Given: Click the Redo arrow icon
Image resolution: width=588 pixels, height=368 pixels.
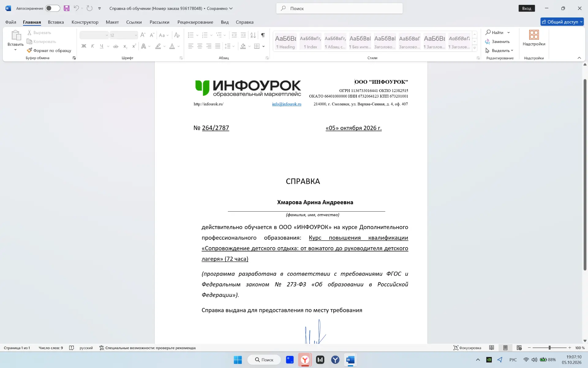Looking at the screenshot, I should click(89, 8).
